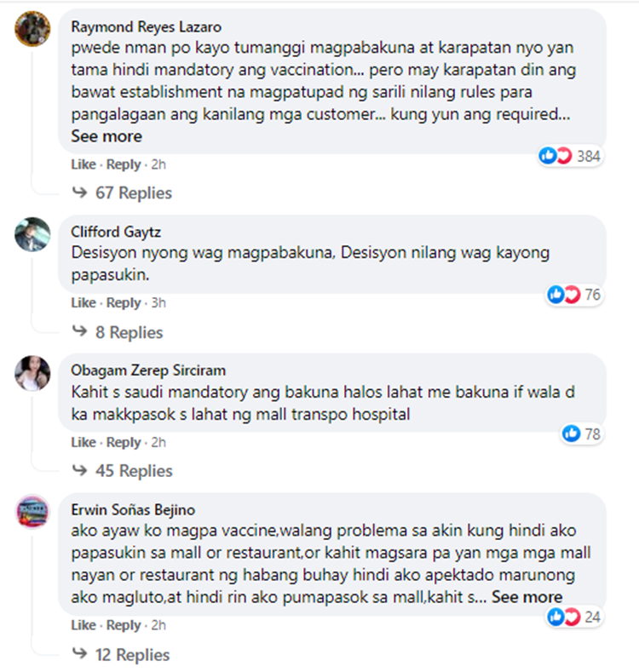Screen dimensions: 639x672
Task: Open reactions showing 24 on Erwin's comment
Action: pyautogui.click(x=573, y=617)
